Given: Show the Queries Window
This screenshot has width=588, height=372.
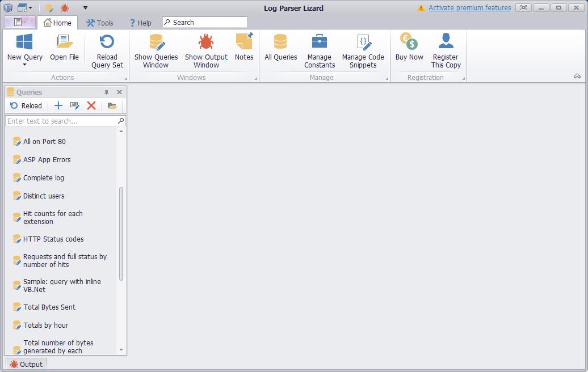Looking at the screenshot, I should click(156, 51).
